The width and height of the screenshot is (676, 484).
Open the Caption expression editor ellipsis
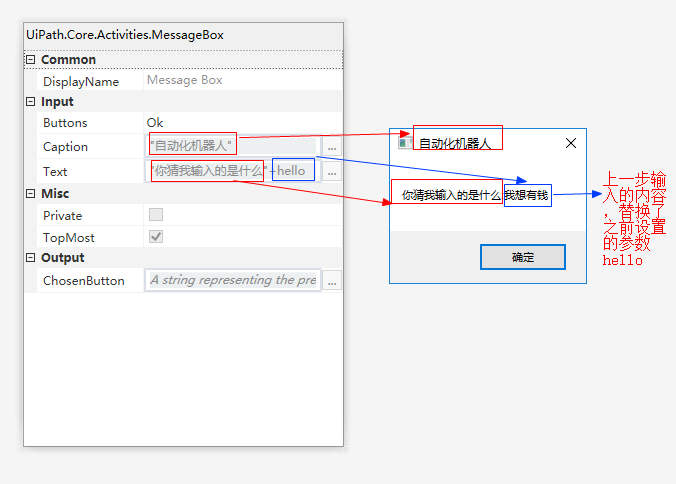point(332,147)
